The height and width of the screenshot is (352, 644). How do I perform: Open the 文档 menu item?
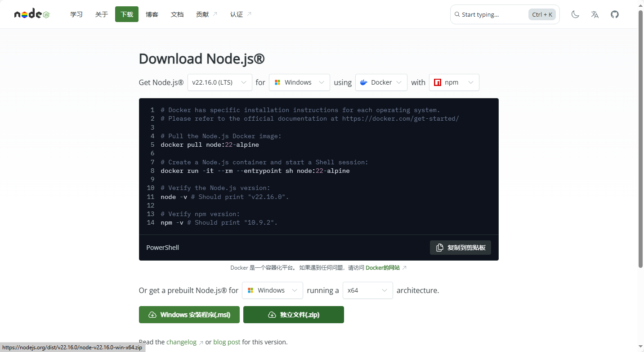177,14
